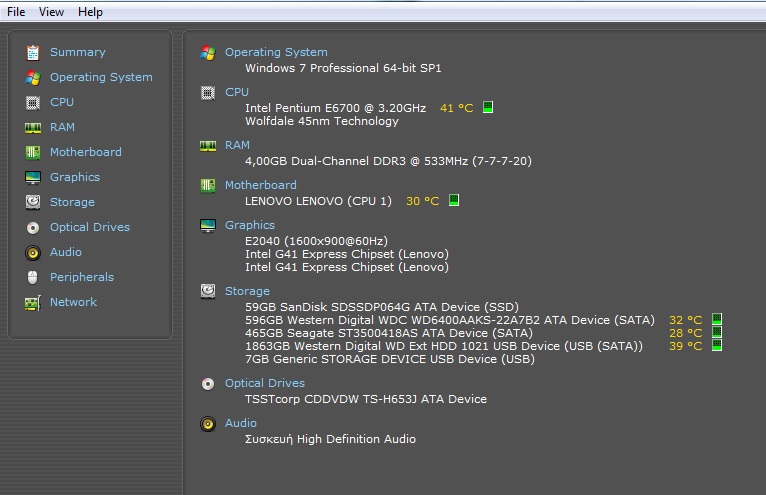Image resolution: width=766 pixels, height=495 pixels.
Task: Click the green indicator beside 32 °C drive
Action: (x=717, y=319)
